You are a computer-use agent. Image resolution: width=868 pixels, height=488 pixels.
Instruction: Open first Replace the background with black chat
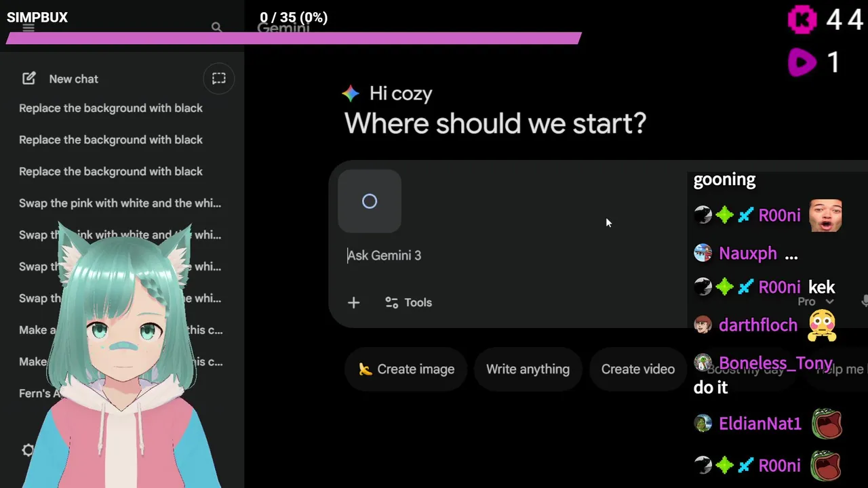pyautogui.click(x=111, y=108)
